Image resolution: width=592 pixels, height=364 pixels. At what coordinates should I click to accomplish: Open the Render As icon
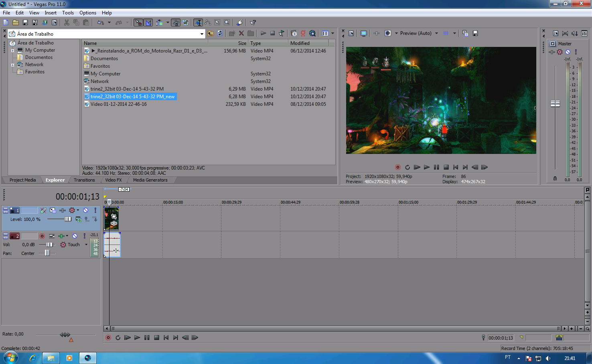pos(45,22)
